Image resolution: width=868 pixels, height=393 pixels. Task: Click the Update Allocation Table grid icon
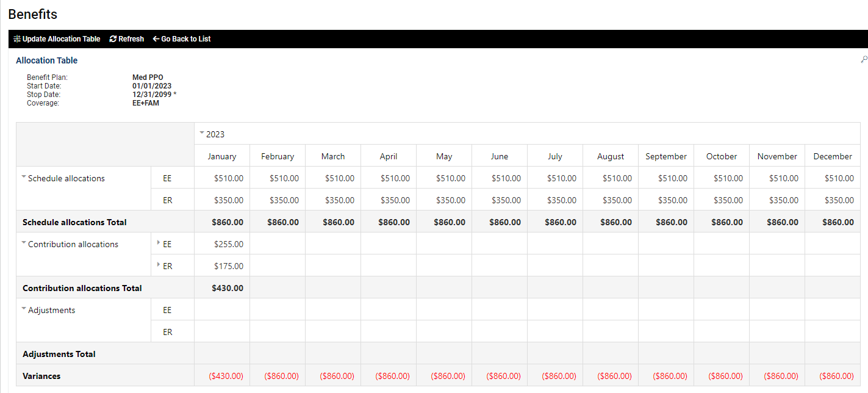tap(17, 39)
